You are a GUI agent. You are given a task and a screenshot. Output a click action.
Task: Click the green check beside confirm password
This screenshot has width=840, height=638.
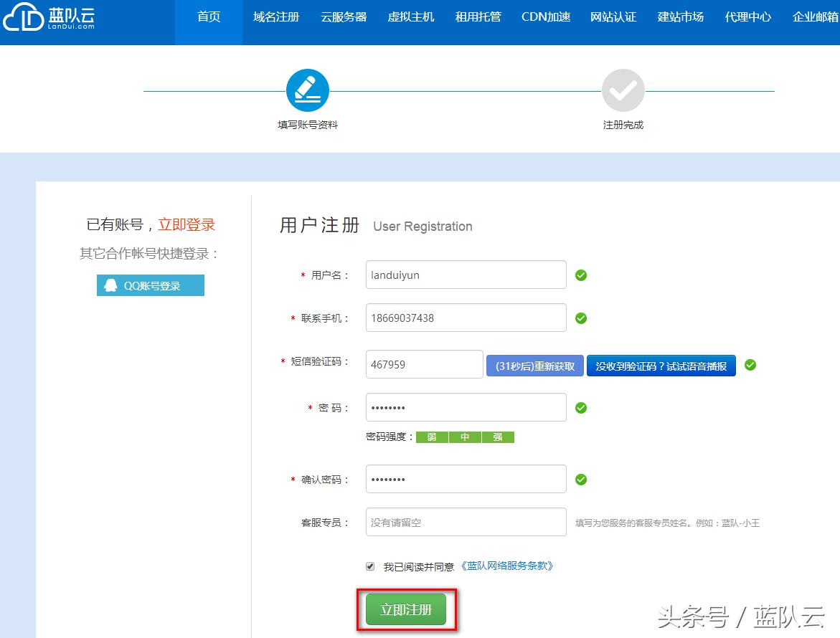click(580, 479)
